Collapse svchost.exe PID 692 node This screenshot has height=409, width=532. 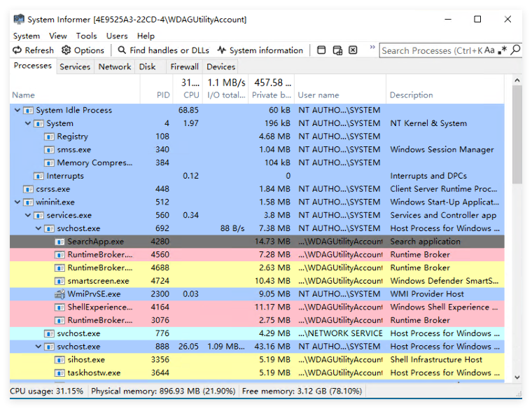[38, 228]
